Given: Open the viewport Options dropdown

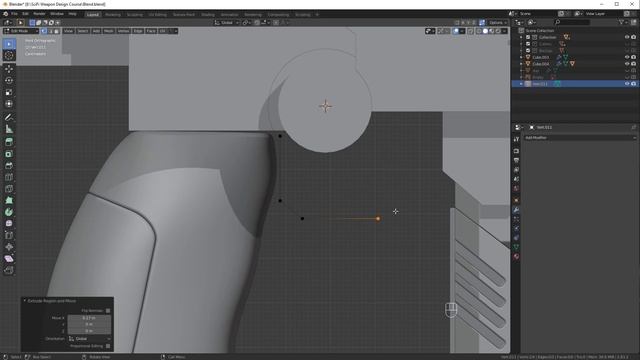Looking at the screenshot, I should pos(498,23).
